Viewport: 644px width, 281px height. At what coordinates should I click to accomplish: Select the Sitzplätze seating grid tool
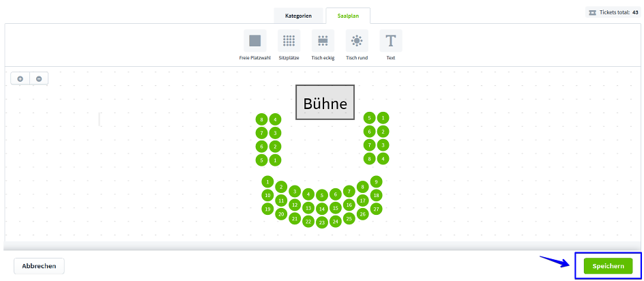click(x=289, y=41)
